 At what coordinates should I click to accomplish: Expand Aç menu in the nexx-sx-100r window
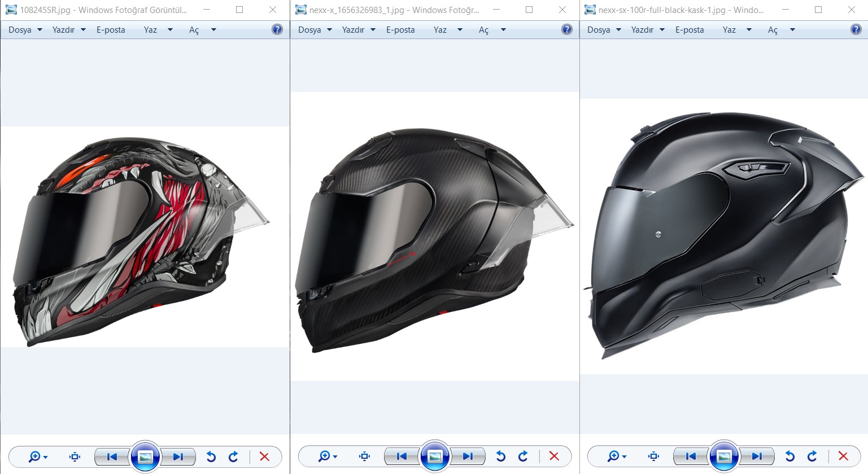pos(781,30)
